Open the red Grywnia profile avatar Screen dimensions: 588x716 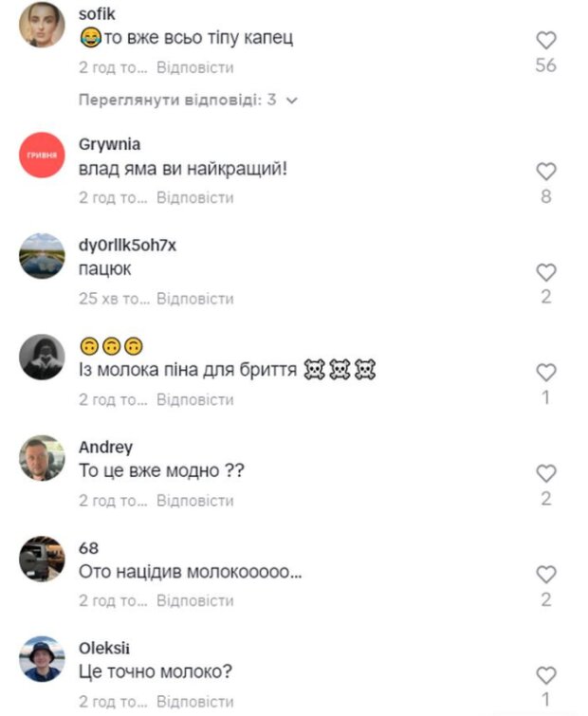click(x=42, y=156)
